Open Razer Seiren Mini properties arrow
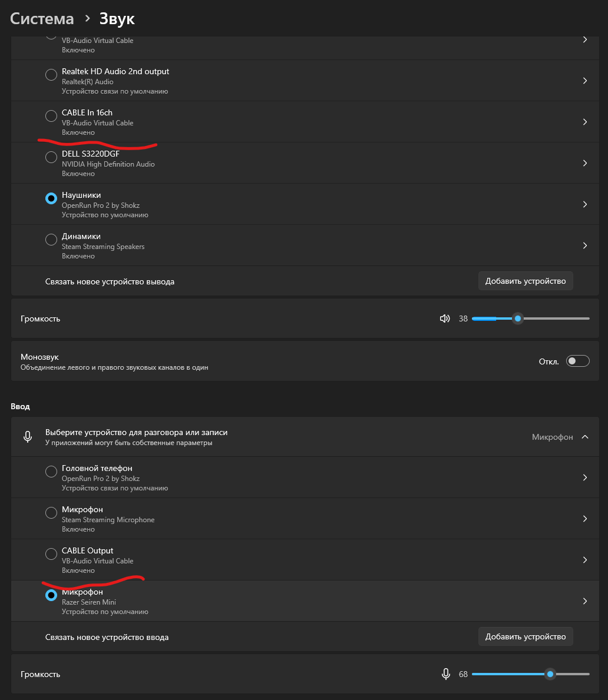This screenshot has width=608, height=700. 585,601
